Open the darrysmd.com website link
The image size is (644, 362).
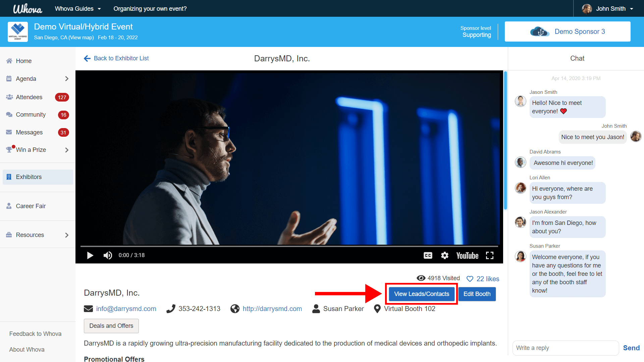(272, 309)
